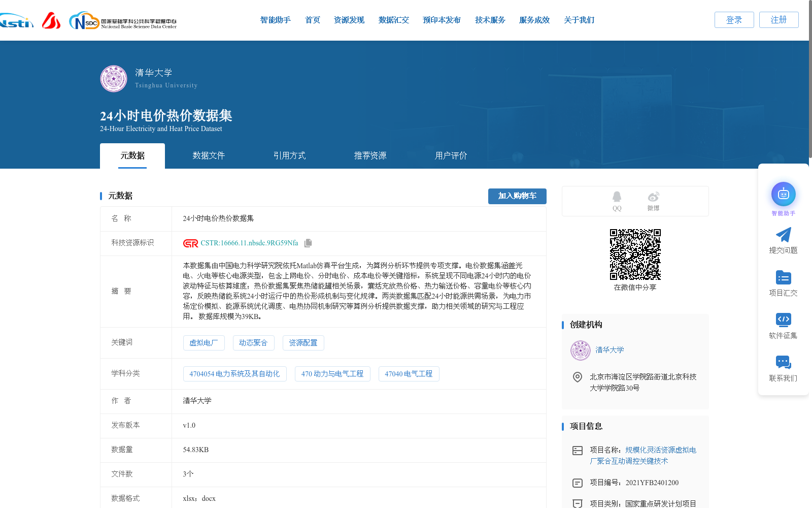Click the 注册 register button
This screenshot has height=508, width=812.
click(779, 20)
